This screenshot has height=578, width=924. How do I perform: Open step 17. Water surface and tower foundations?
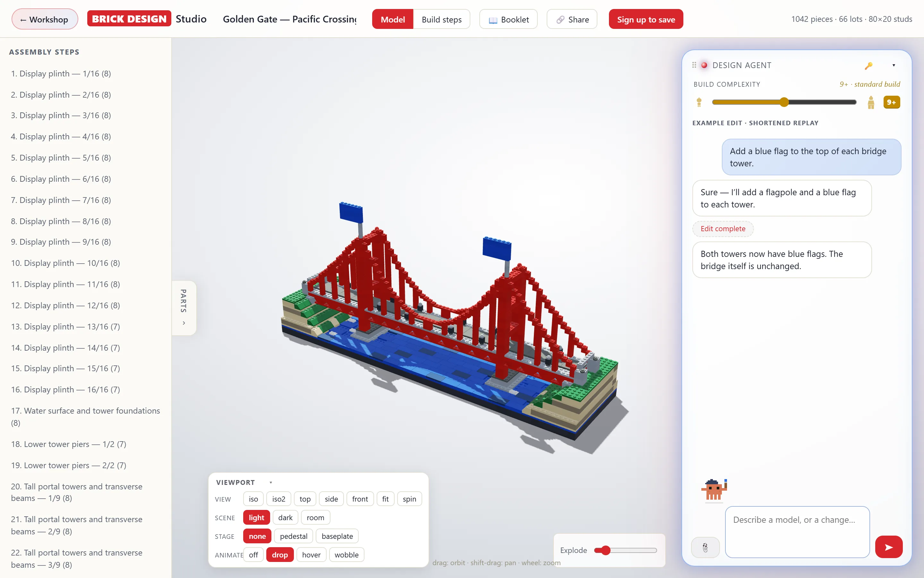click(x=86, y=417)
